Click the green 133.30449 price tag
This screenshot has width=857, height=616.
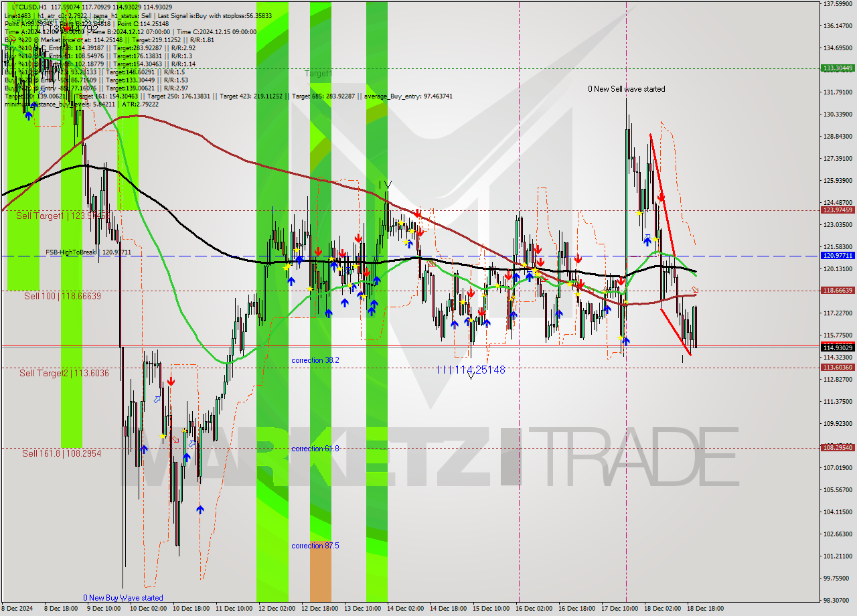[x=838, y=68]
